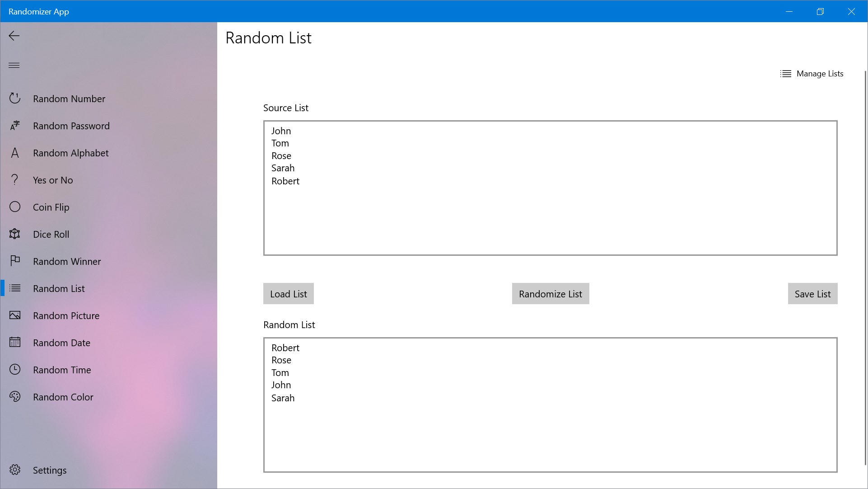Click the Random Password icon
Screen dimensions: 868x489
tap(15, 126)
